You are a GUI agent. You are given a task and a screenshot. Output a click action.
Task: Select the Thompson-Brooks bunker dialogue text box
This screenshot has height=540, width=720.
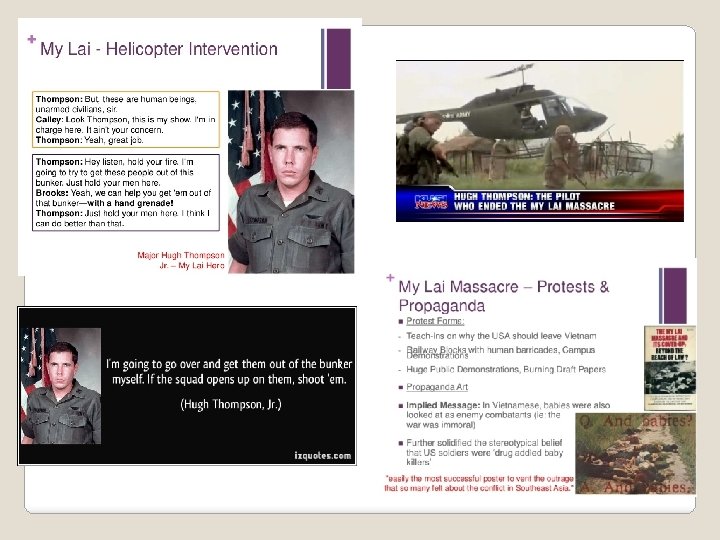pyautogui.click(x=126, y=193)
